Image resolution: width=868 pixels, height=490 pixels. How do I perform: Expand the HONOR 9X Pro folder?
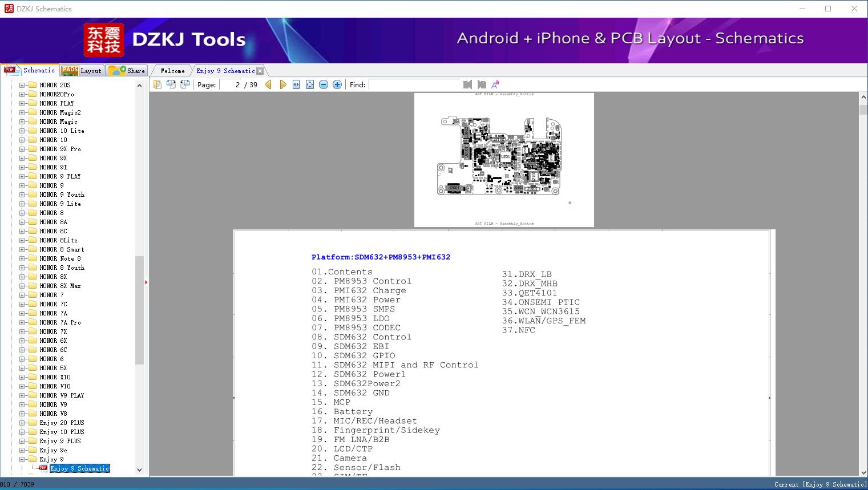coord(22,149)
